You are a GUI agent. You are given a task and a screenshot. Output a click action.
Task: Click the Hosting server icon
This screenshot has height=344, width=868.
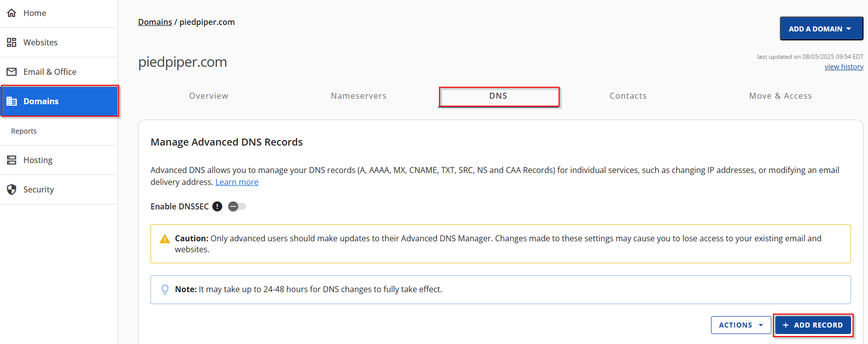(x=11, y=160)
